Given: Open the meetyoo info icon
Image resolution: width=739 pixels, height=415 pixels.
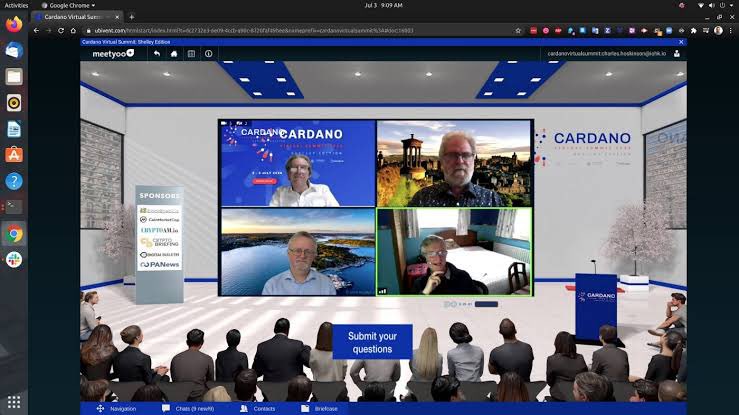Looking at the screenshot, I should coord(208,54).
